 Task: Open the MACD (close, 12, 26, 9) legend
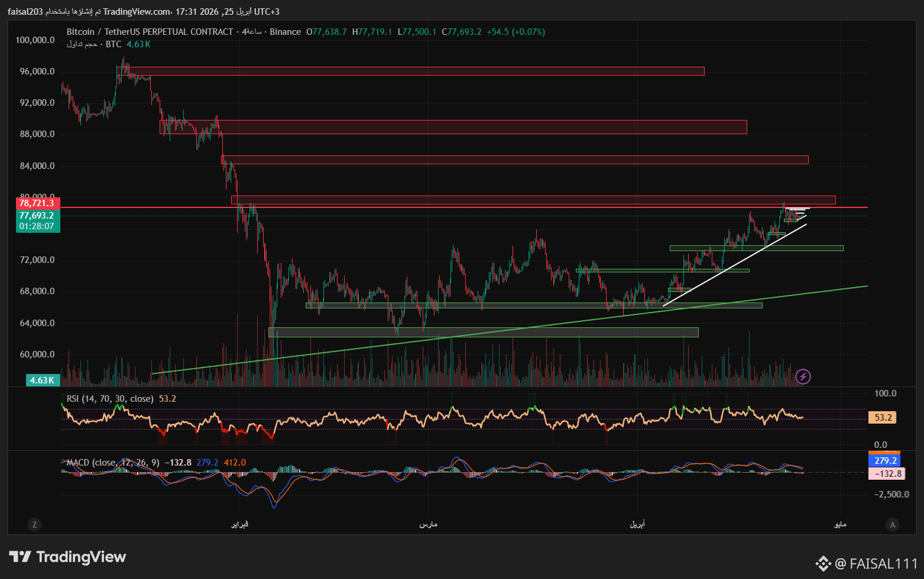pyautogui.click(x=113, y=463)
